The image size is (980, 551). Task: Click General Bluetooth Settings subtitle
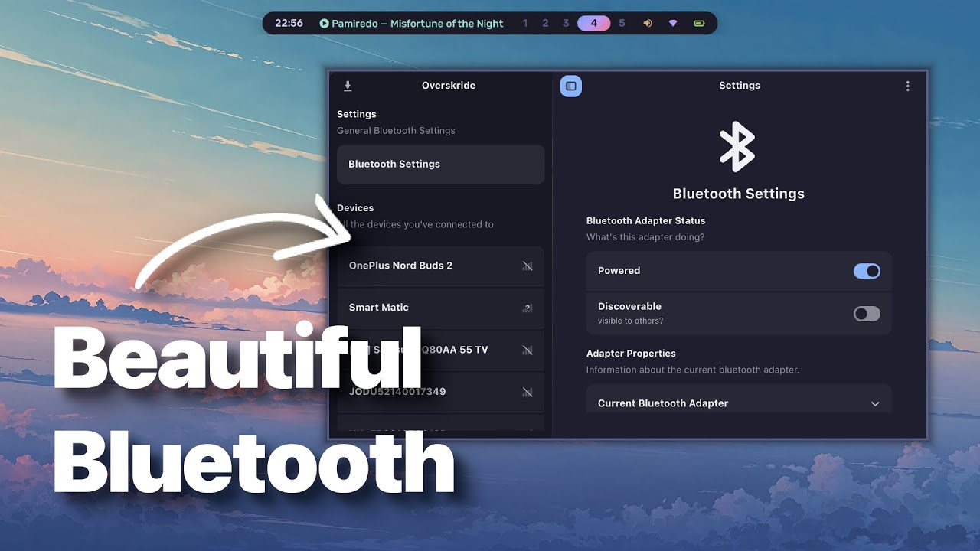click(396, 131)
